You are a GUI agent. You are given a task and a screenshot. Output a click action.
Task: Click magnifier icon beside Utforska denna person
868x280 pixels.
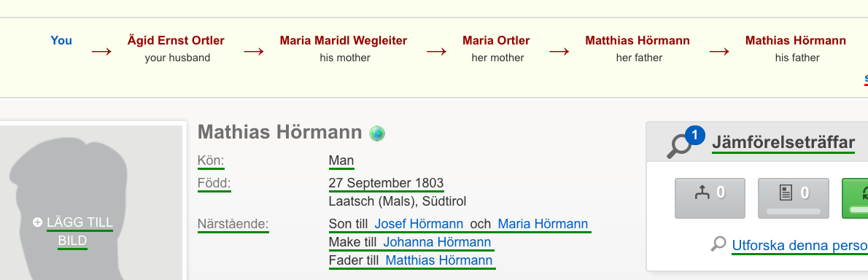pos(718,244)
